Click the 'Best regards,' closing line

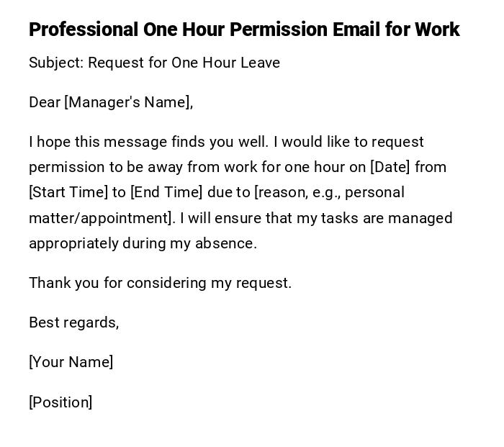pos(73,322)
